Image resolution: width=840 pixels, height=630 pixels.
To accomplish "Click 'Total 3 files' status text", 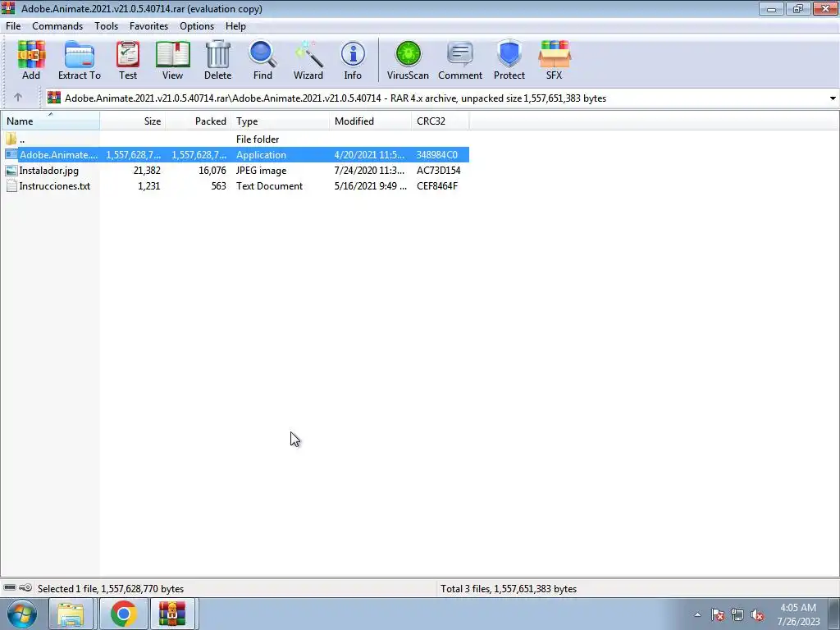I will (509, 588).
